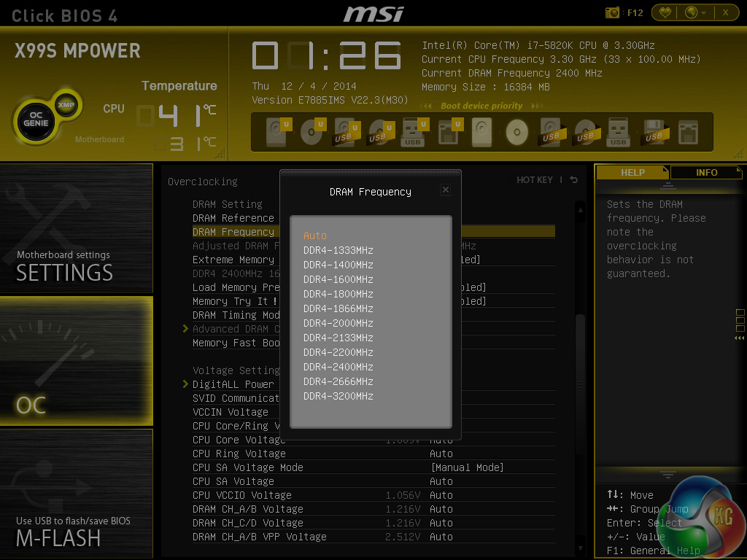
Task: Click the settings list scroll up arrow
Action: coord(580,209)
